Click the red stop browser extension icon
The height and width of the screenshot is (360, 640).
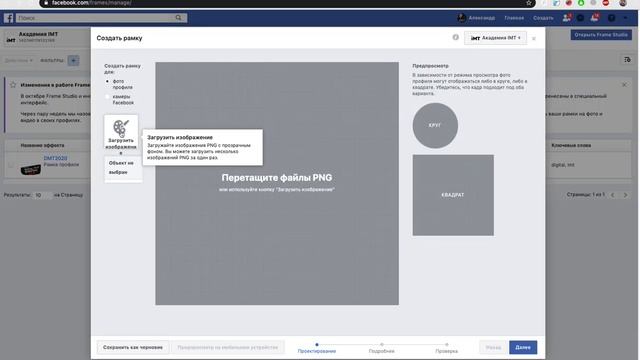pos(606,3)
